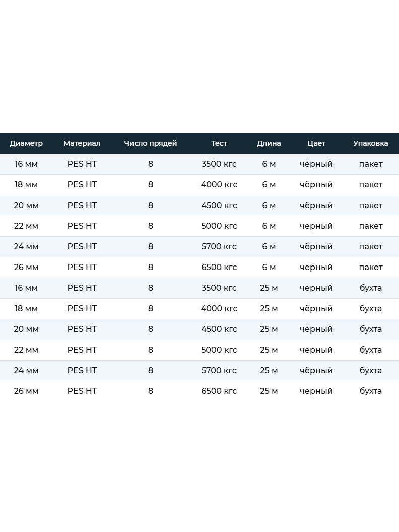The height and width of the screenshot is (532, 399).
Task: Click 3500 кгс in the first table row
Action: 219,164
